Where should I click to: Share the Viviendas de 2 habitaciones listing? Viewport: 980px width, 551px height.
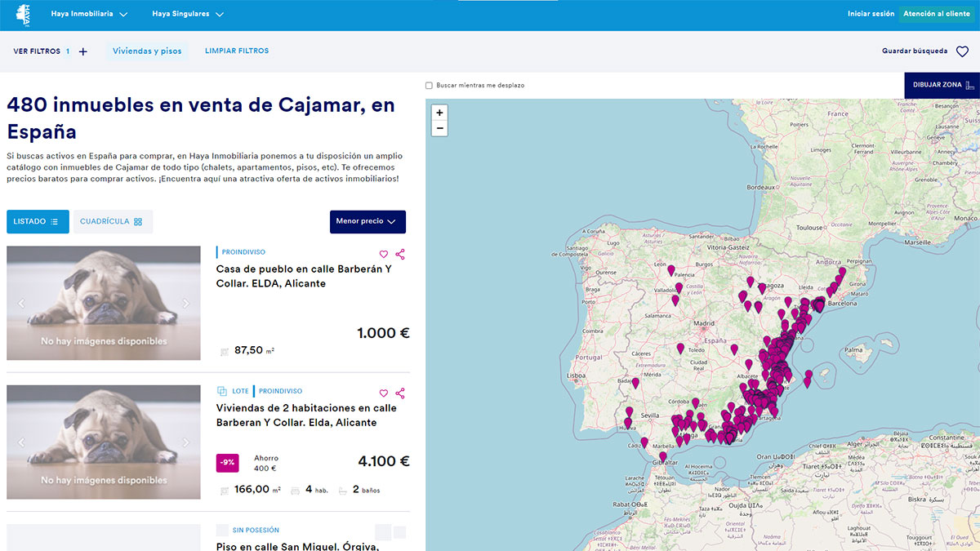click(x=400, y=393)
